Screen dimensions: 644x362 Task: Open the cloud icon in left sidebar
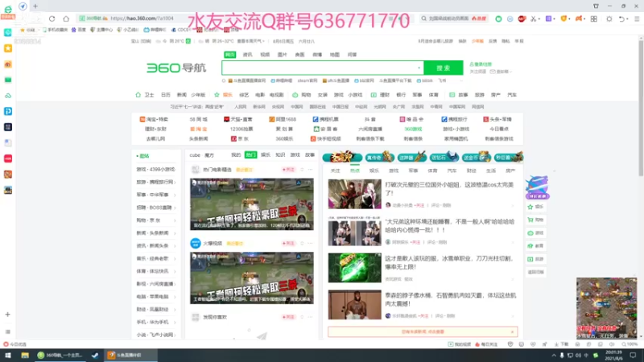click(x=8, y=96)
